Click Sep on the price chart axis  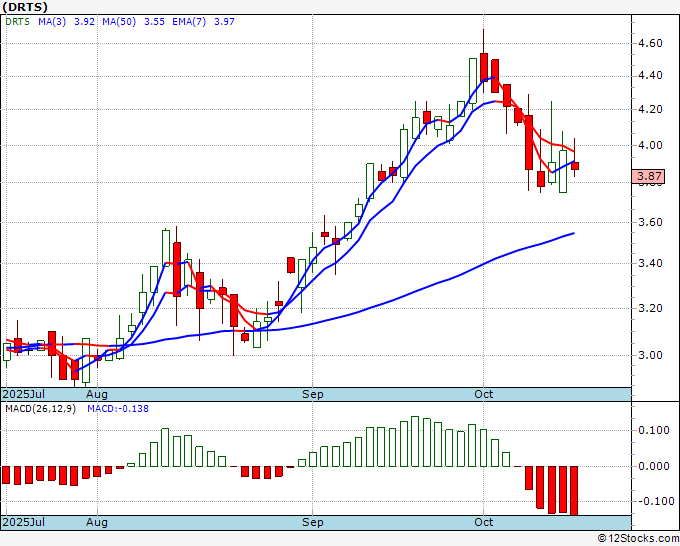coord(313,394)
